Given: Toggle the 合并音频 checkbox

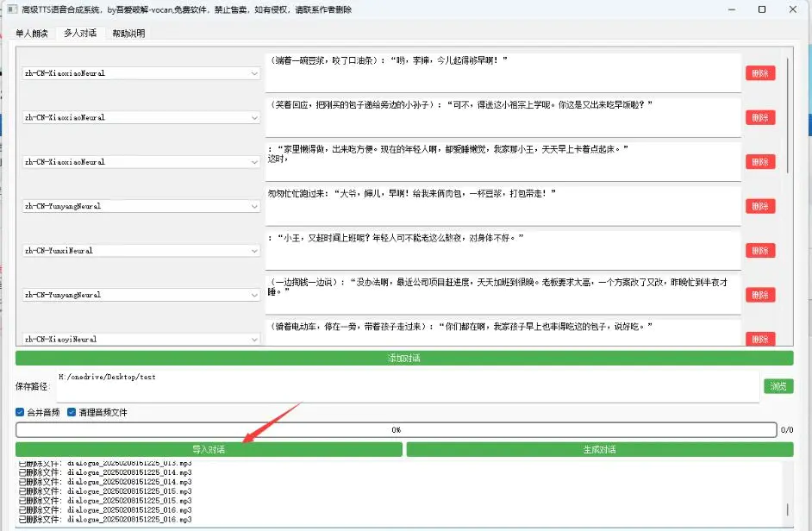Looking at the screenshot, I should point(20,411).
